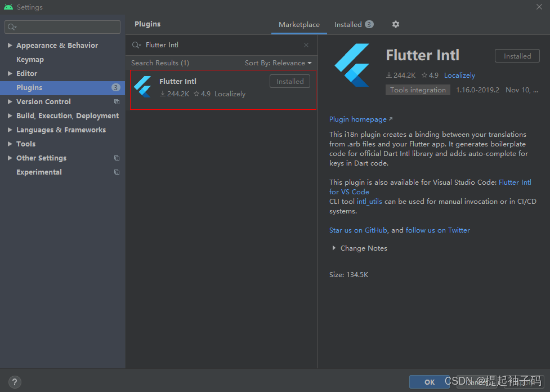Click the Flutter logo in search results

pos(144,87)
